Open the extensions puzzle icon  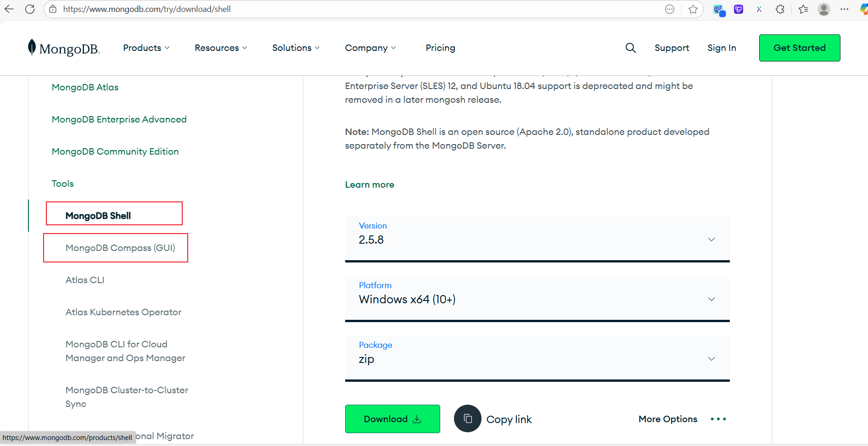780,9
